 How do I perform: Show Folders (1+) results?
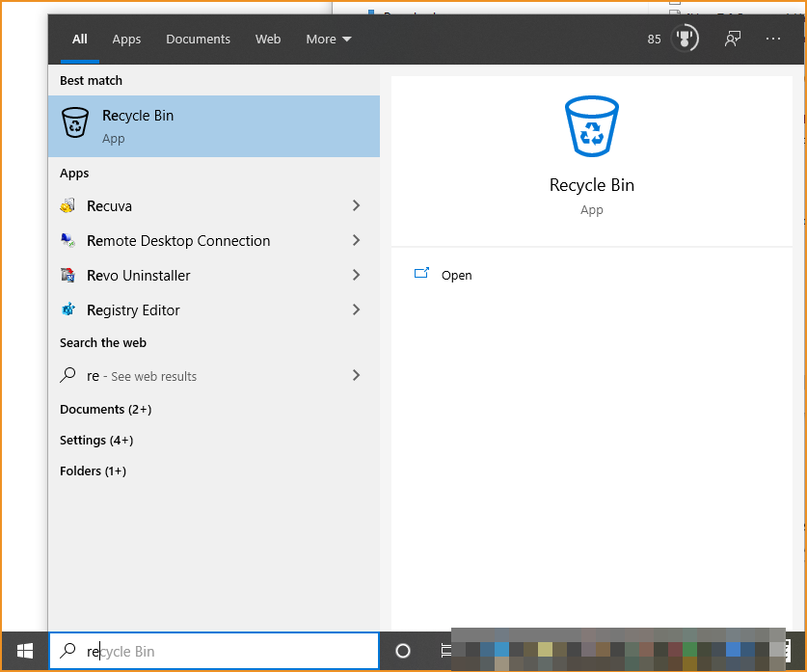(93, 470)
